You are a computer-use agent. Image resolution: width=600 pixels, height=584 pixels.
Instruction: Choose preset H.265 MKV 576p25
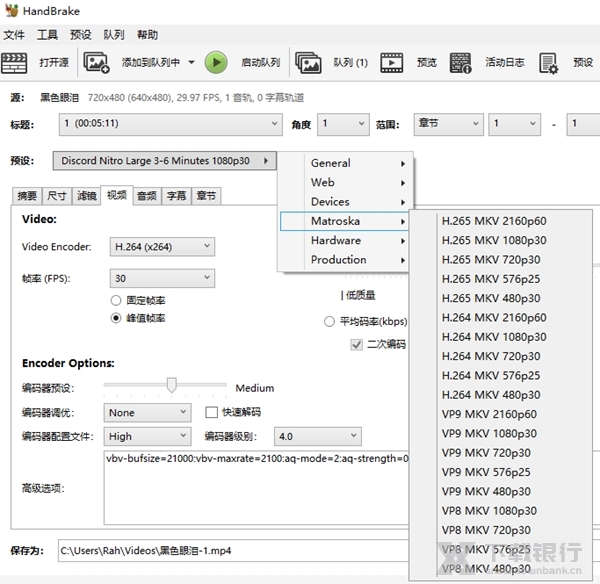[491, 279]
